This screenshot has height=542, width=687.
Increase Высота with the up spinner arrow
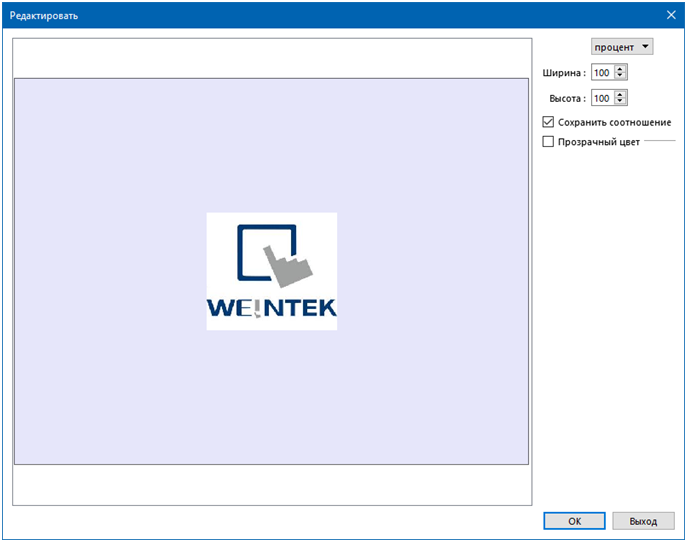[x=620, y=94]
